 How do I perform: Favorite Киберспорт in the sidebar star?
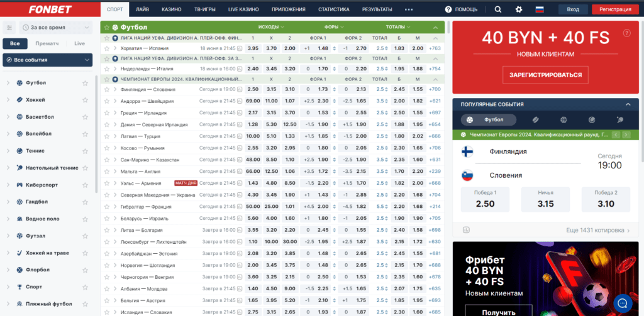point(85,185)
